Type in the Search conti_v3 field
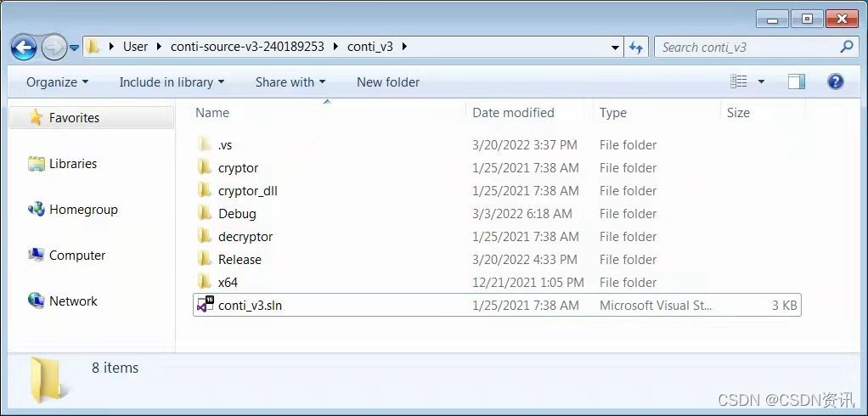 click(x=747, y=48)
